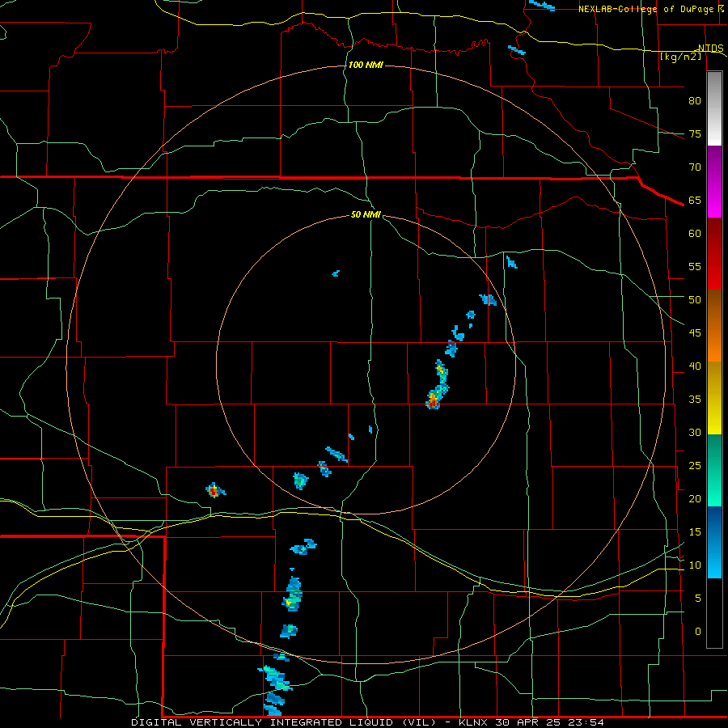728x728 pixels.
Task: Select the 65 value on the scale
Action: (695, 200)
